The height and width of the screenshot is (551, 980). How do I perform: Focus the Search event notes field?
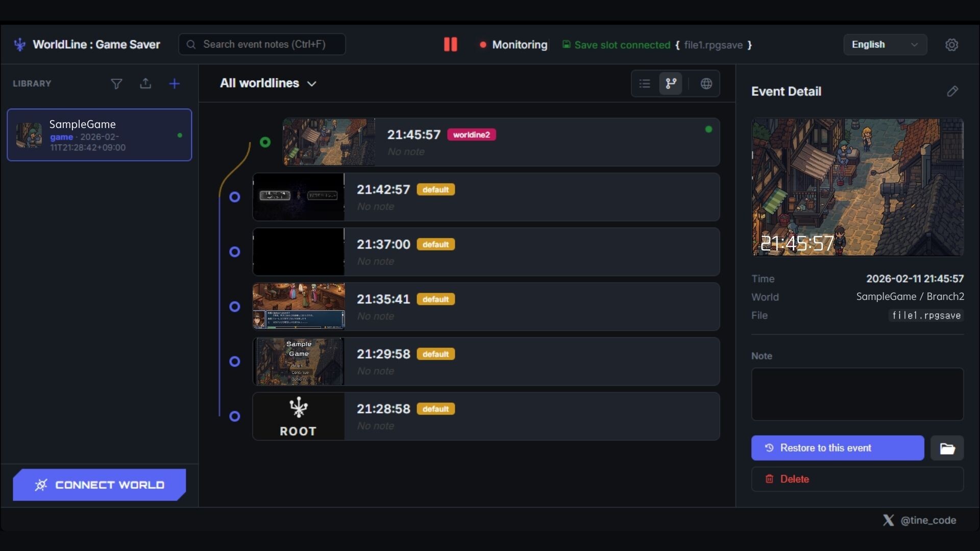pyautogui.click(x=262, y=44)
